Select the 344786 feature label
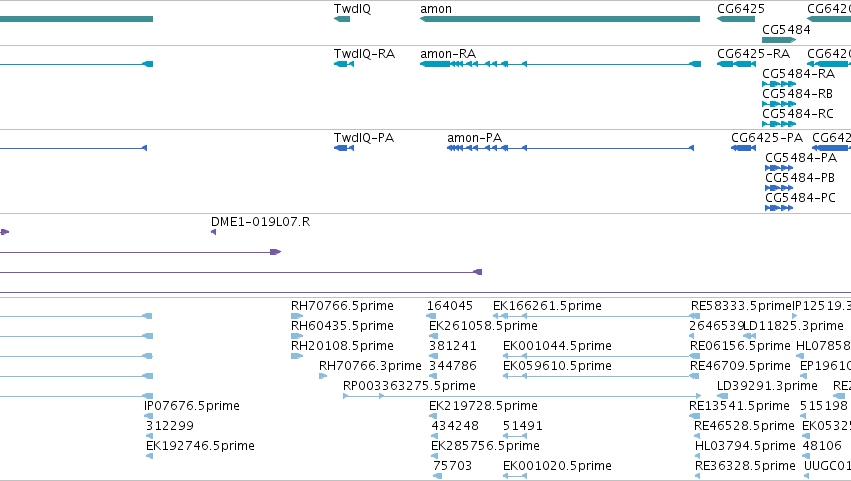851x481 pixels. coord(453,366)
